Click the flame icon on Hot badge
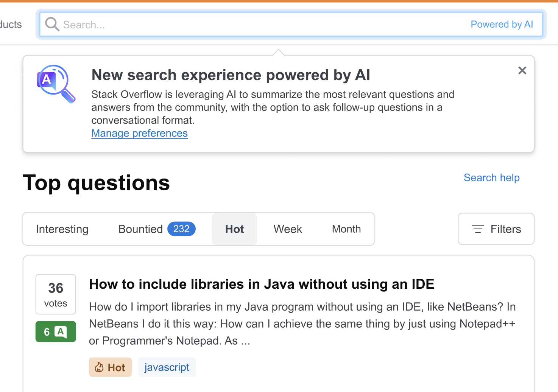558x392 pixels. (99, 367)
